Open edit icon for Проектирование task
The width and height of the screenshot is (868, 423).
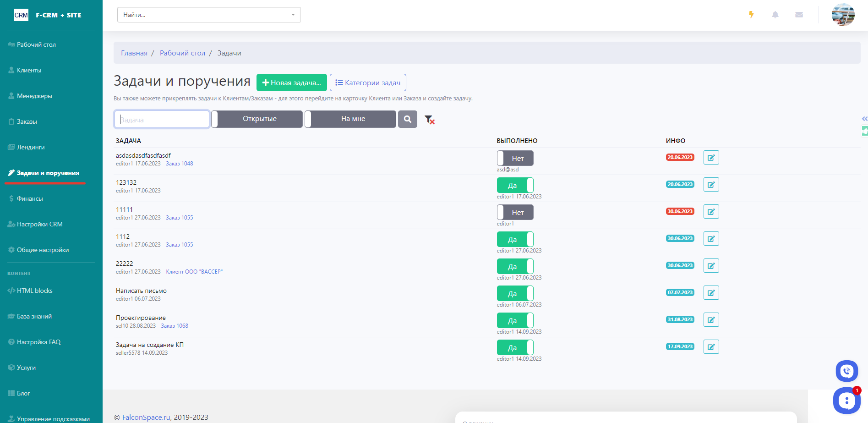[x=711, y=320]
